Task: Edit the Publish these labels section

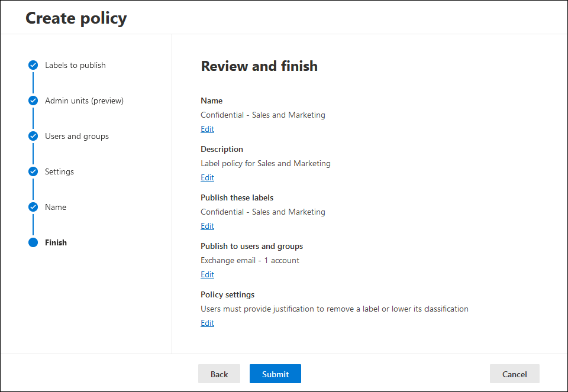Action: [207, 226]
